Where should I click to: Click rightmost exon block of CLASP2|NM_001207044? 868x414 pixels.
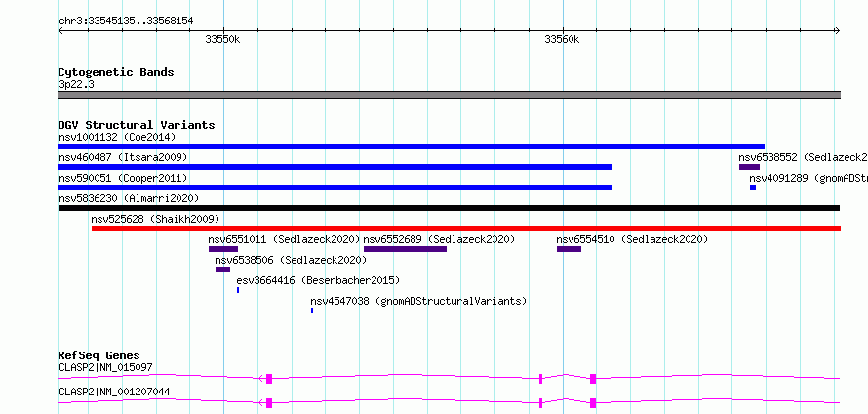pyautogui.click(x=593, y=403)
